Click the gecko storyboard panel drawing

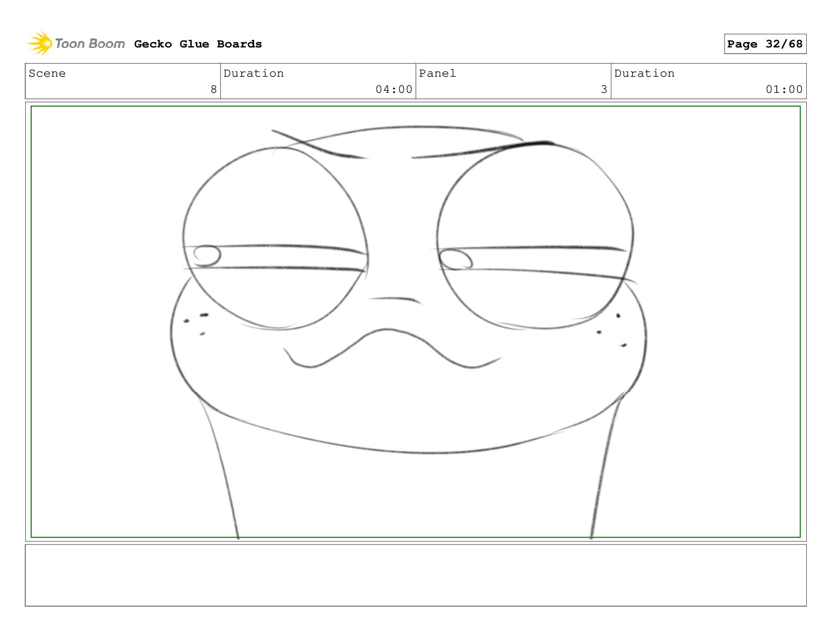(x=415, y=321)
